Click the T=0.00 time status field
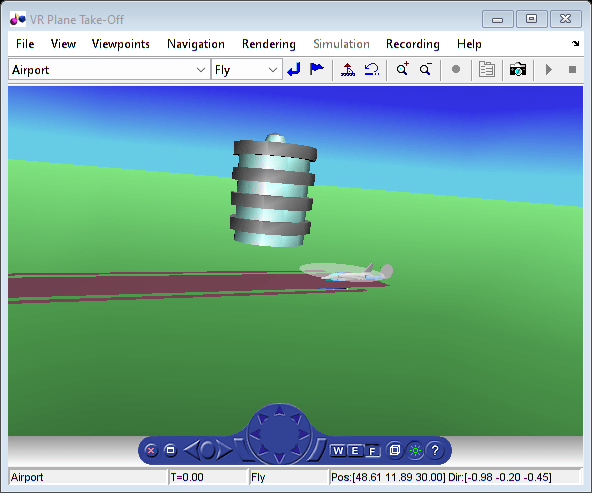This screenshot has width=592, height=493. coord(208,477)
